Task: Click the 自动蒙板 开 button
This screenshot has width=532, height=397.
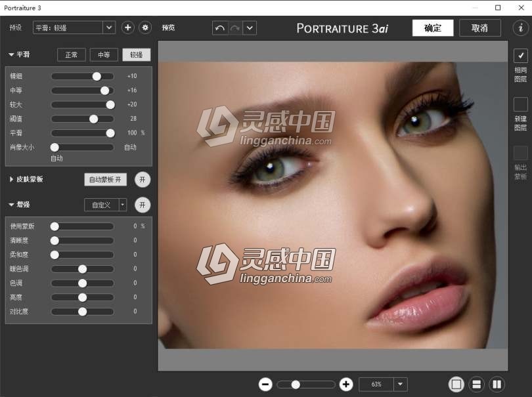Action: click(105, 179)
